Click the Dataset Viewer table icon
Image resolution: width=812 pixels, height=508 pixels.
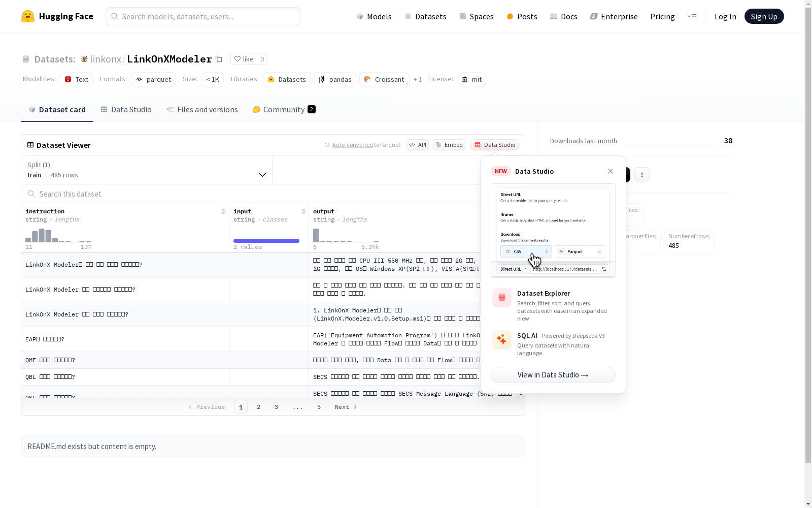point(30,145)
